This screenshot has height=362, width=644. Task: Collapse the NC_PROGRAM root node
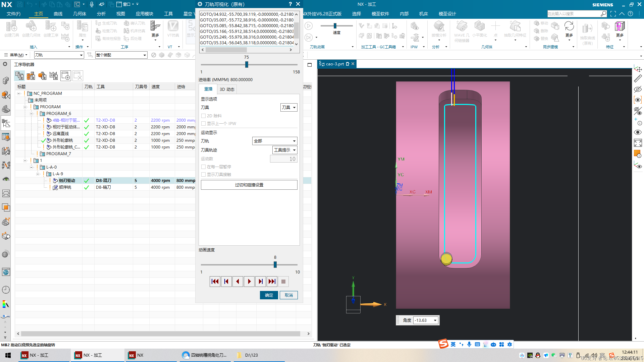coord(19,94)
